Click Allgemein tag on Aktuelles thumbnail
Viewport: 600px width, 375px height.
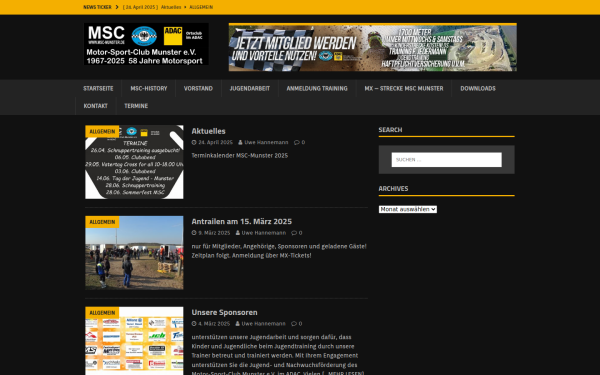click(x=102, y=131)
